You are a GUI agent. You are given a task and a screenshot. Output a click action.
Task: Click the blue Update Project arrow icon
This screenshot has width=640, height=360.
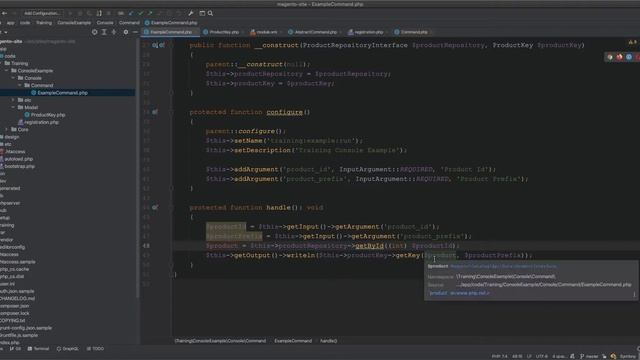click(x=131, y=13)
